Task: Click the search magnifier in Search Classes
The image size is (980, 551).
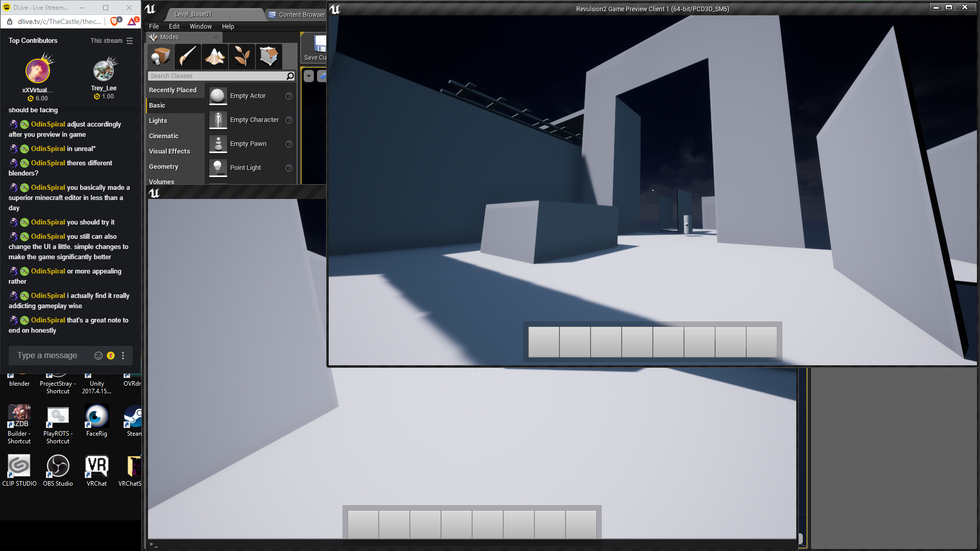Action: (290, 76)
